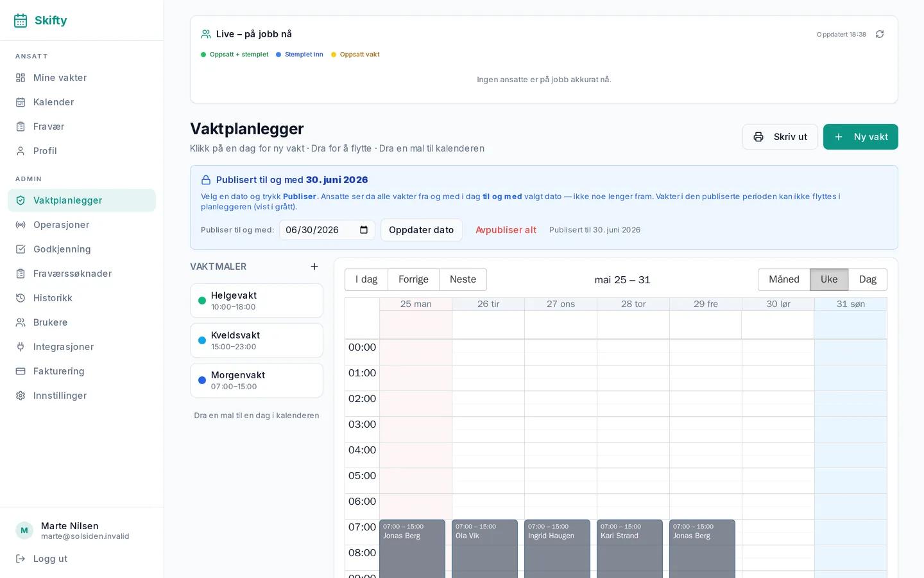924x578 pixels.
Task: Open Vaktplanlegger in the sidebar
Action: click(81, 200)
